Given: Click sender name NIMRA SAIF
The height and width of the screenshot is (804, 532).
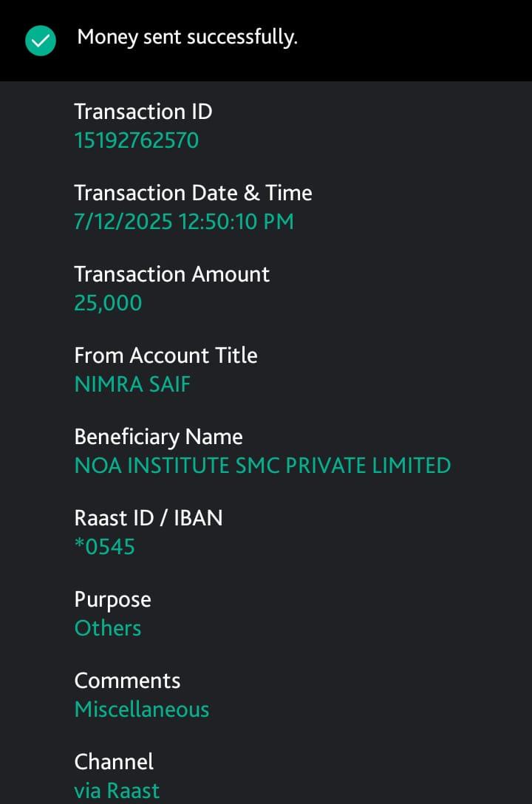Looking at the screenshot, I should [132, 384].
